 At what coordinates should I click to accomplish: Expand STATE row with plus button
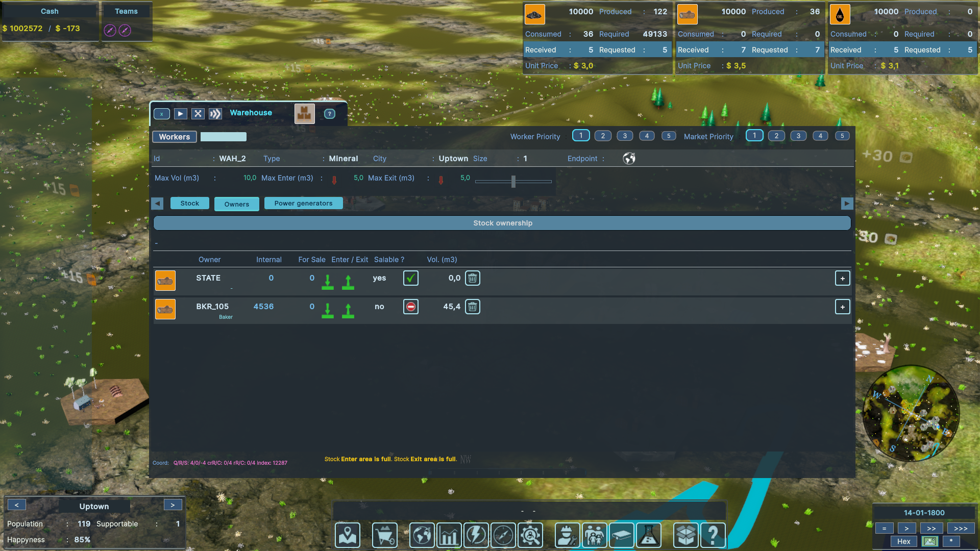click(842, 278)
